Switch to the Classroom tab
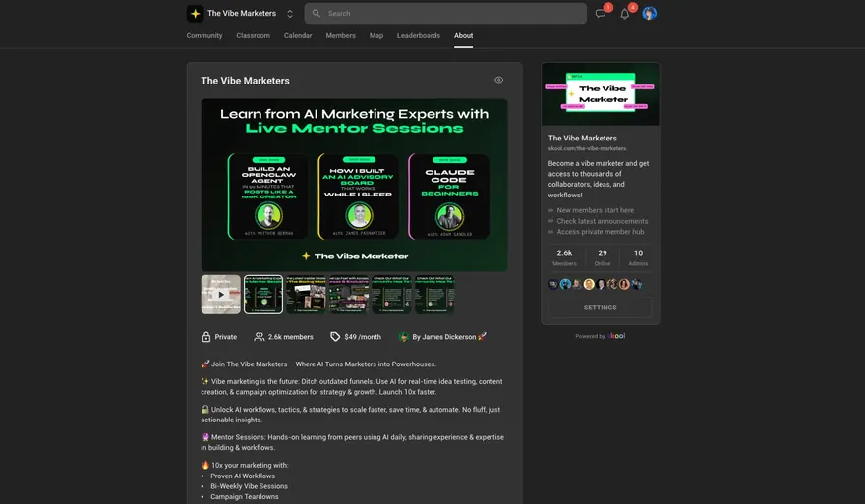The image size is (865, 504). (x=254, y=35)
